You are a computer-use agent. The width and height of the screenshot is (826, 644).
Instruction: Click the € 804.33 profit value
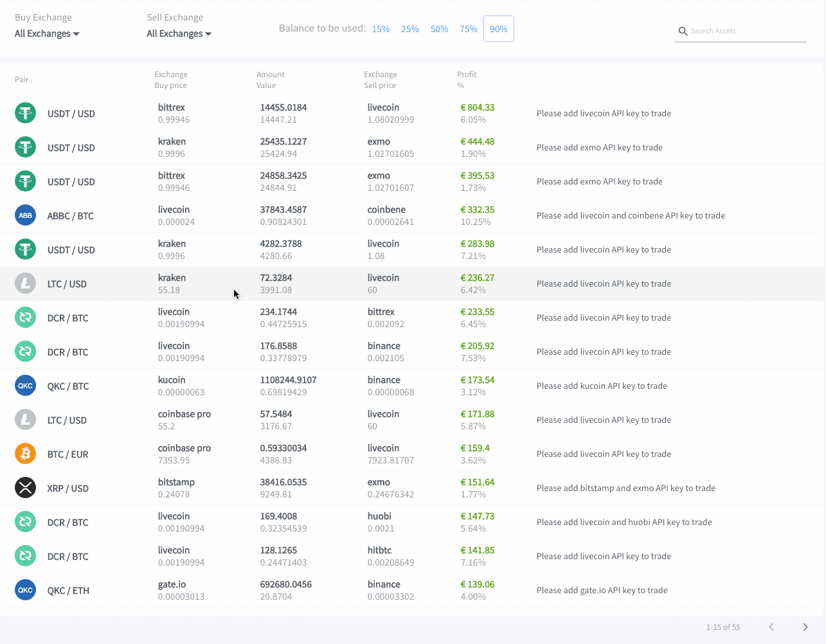pyautogui.click(x=478, y=107)
